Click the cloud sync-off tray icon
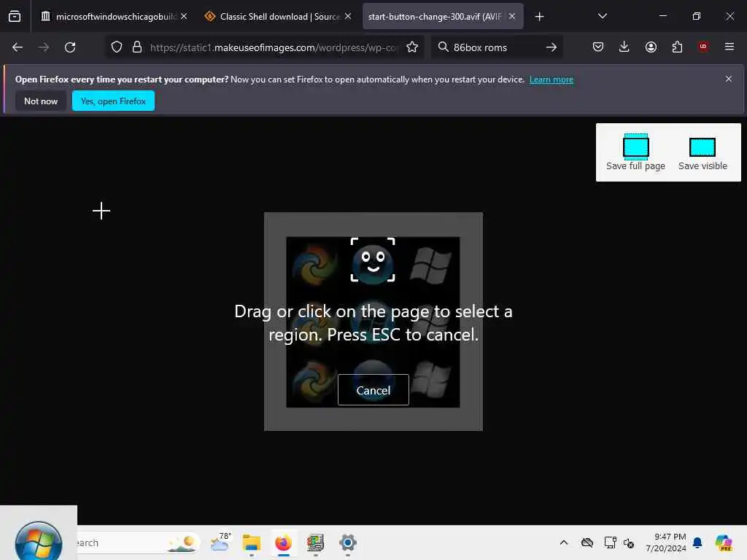The height and width of the screenshot is (560, 747). pos(587,542)
